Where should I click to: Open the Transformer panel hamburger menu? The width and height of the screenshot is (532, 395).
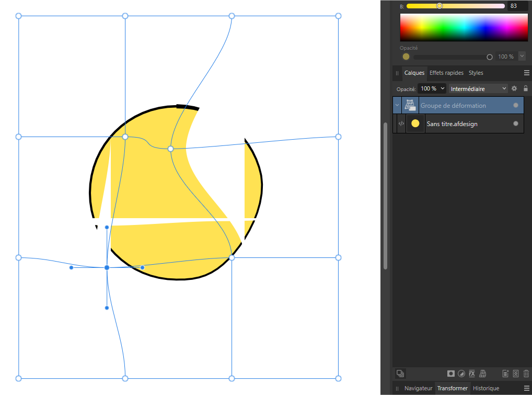pos(527,388)
